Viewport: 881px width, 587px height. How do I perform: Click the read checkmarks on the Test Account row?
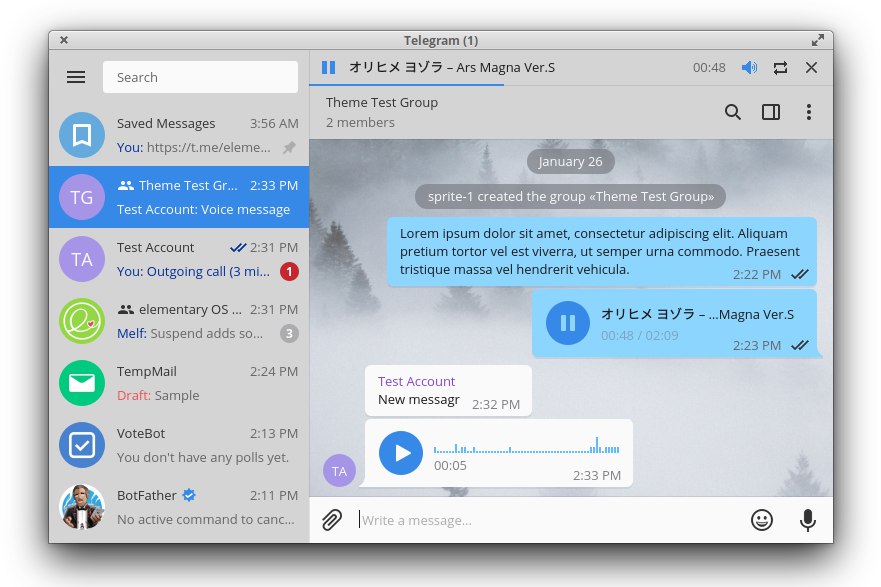[238, 248]
